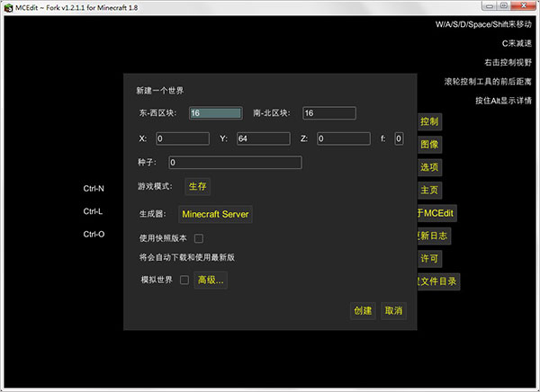Image resolution: width=540 pixels, height=392 pixels.
Task: Focus the 东-西区块 chunk count field
Action: pos(216,113)
